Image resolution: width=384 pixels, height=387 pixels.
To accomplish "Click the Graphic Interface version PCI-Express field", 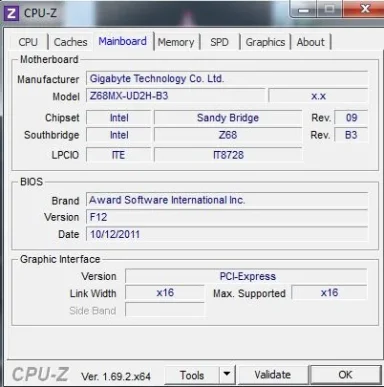I will [246, 276].
